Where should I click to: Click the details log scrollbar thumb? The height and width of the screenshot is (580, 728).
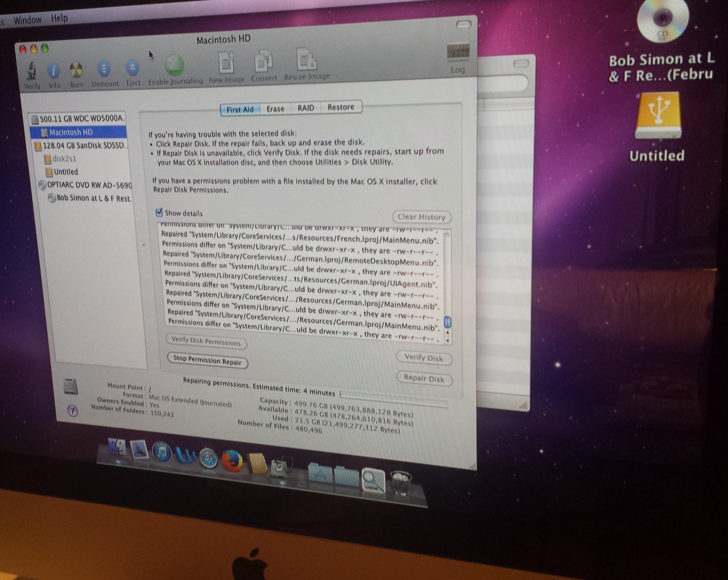[447, 322]
